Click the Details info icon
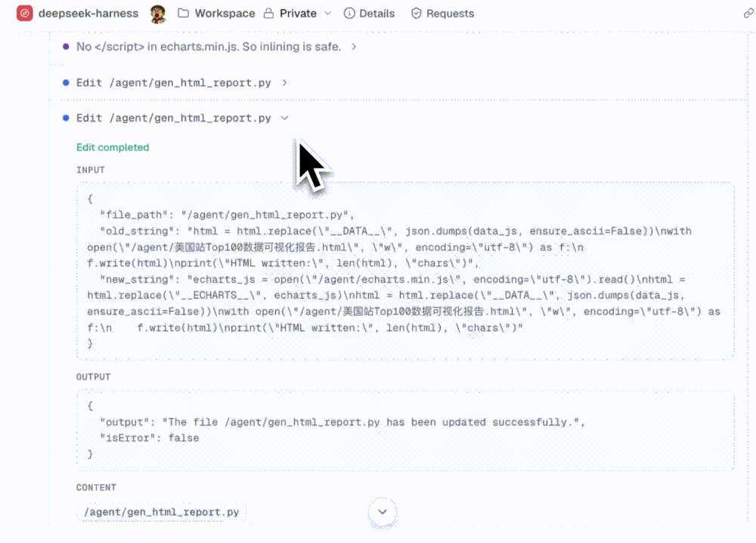Viewport: 756px width, 543px height. click(349, 14)
